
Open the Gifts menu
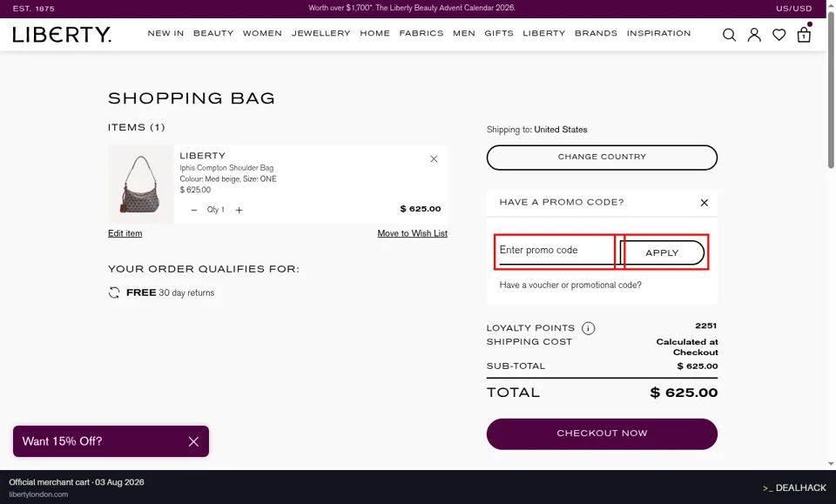(x=499, y=33)
